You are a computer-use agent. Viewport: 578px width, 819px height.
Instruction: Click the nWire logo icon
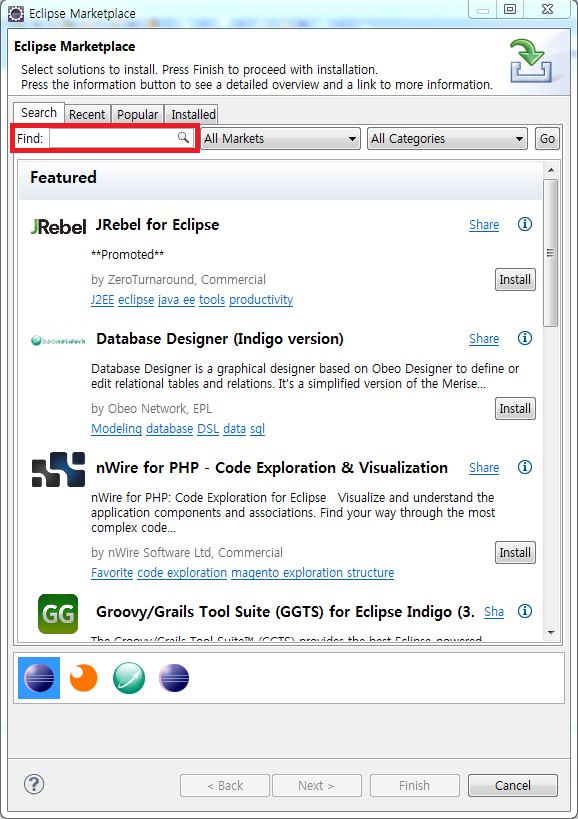[x=58, y=470]
